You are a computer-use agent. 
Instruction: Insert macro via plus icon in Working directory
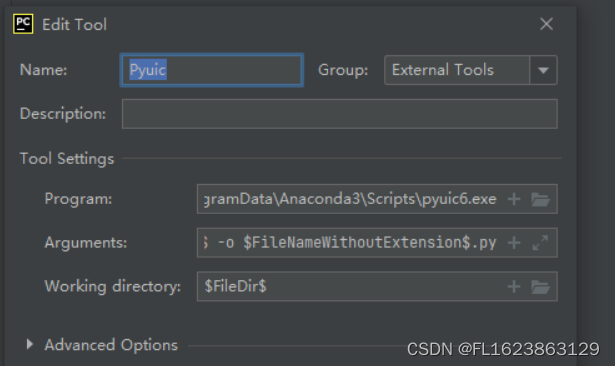[514, 286]
